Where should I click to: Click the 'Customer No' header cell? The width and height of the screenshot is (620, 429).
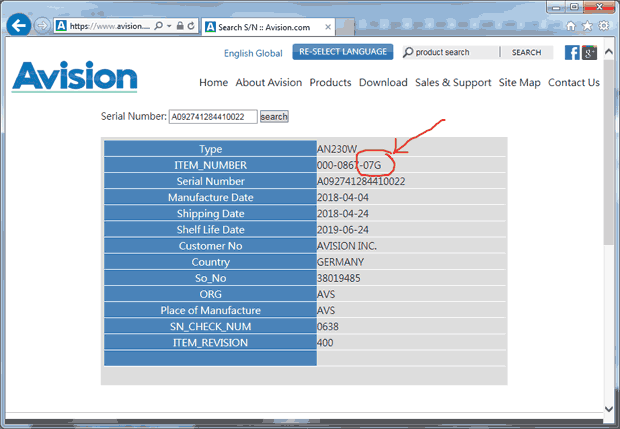pos(210,246)
